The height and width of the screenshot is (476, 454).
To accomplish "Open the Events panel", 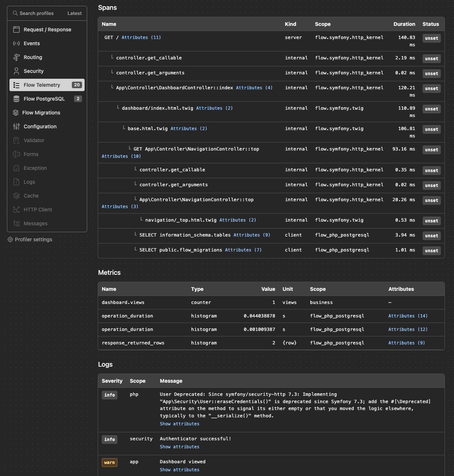I will pos(47,43).
